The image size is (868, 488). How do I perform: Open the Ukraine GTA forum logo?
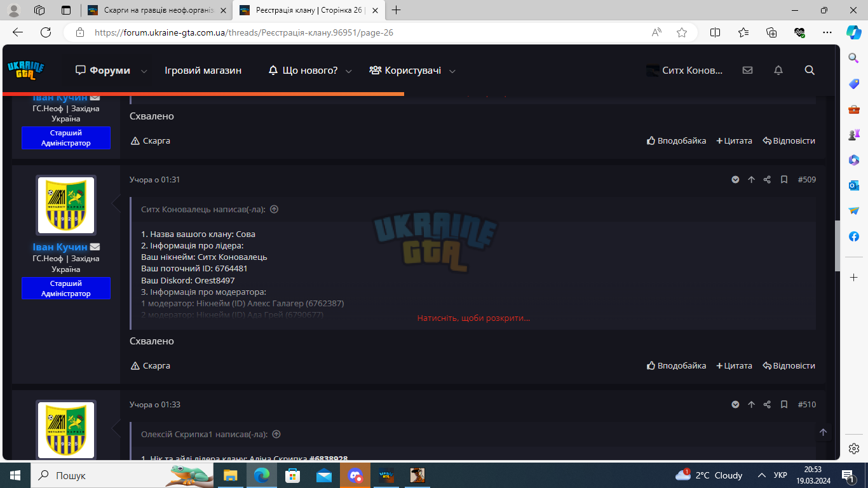(x=26, y=70)
